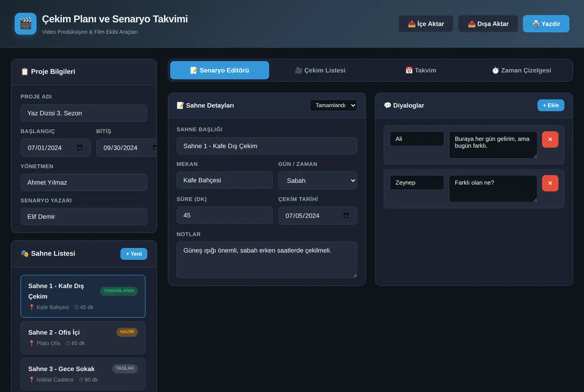
Task: Edit the character name field Zeynep
Action: pyautogui.click(x=417, y=183)
